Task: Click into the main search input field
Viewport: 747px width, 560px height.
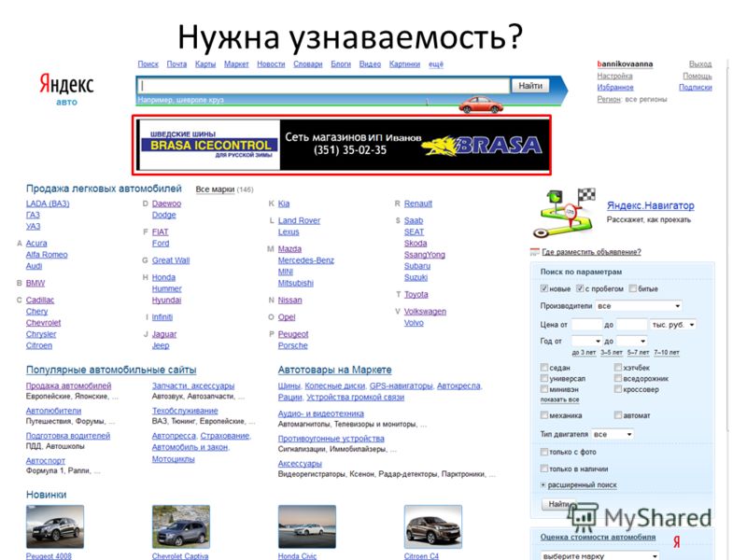Action: pos(324,86)
